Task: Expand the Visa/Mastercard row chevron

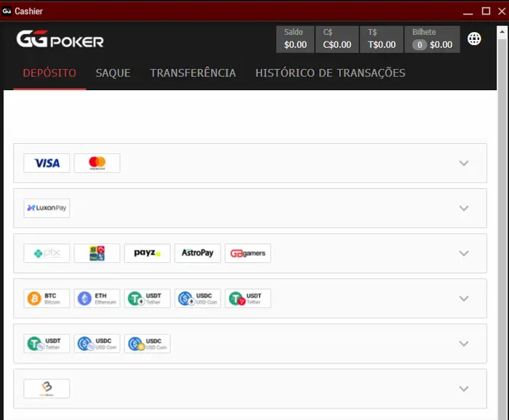Action: 464,163
